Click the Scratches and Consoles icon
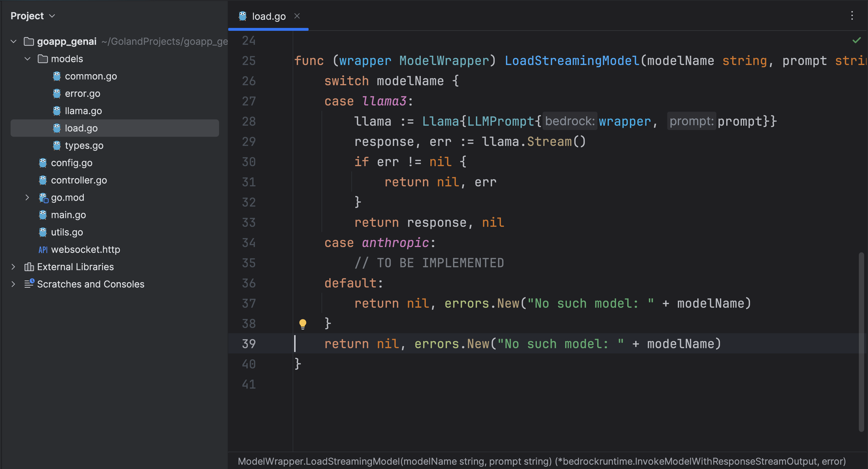The width and height of the screenshot is (868, 469). (29, 284)
